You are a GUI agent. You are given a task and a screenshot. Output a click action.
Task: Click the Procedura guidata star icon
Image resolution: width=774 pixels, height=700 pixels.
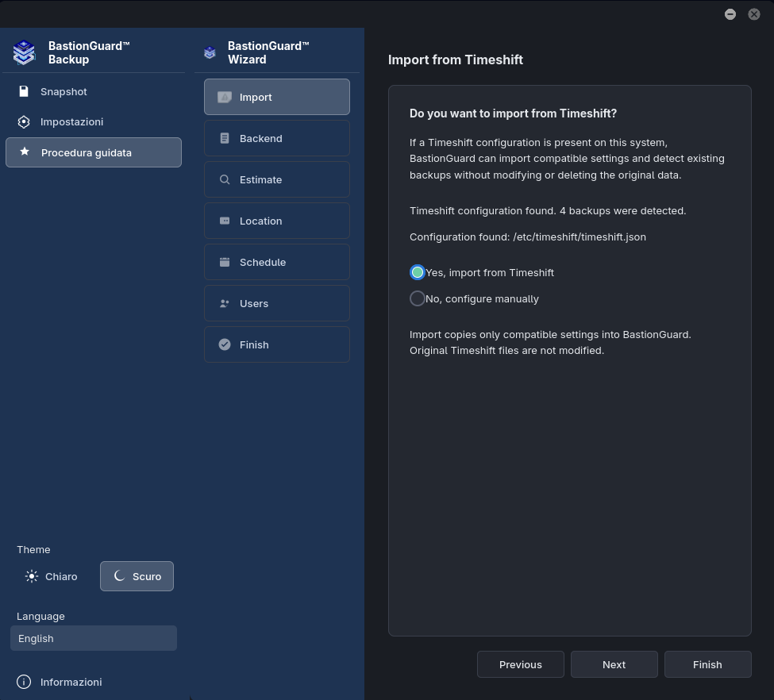pyautogui.click(x=25, y=152)
